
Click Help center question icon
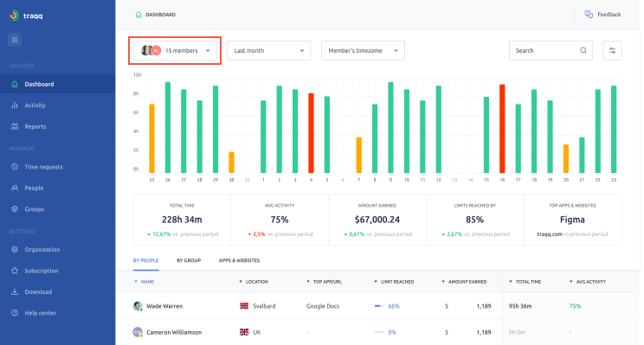point(15,313)
